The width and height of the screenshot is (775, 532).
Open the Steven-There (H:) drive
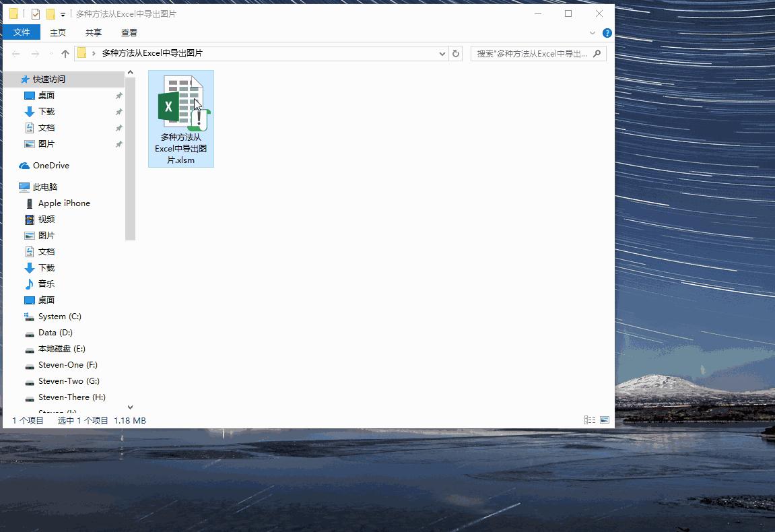click(71, 397)
